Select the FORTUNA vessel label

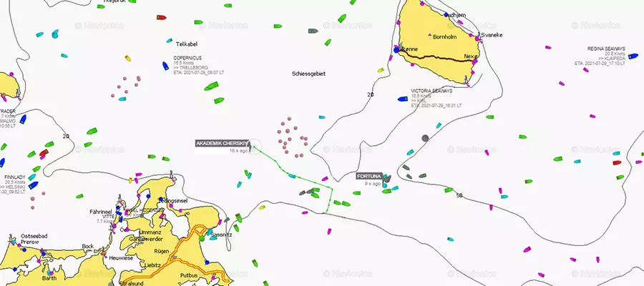click(x=369, y=176)
